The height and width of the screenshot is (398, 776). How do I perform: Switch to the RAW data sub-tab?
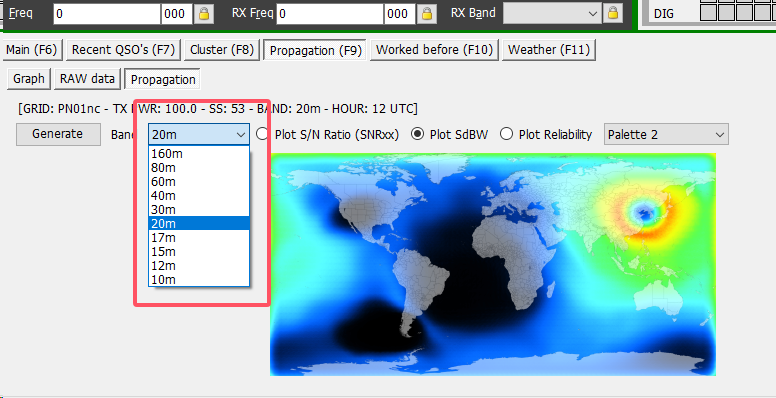point(87,79)
